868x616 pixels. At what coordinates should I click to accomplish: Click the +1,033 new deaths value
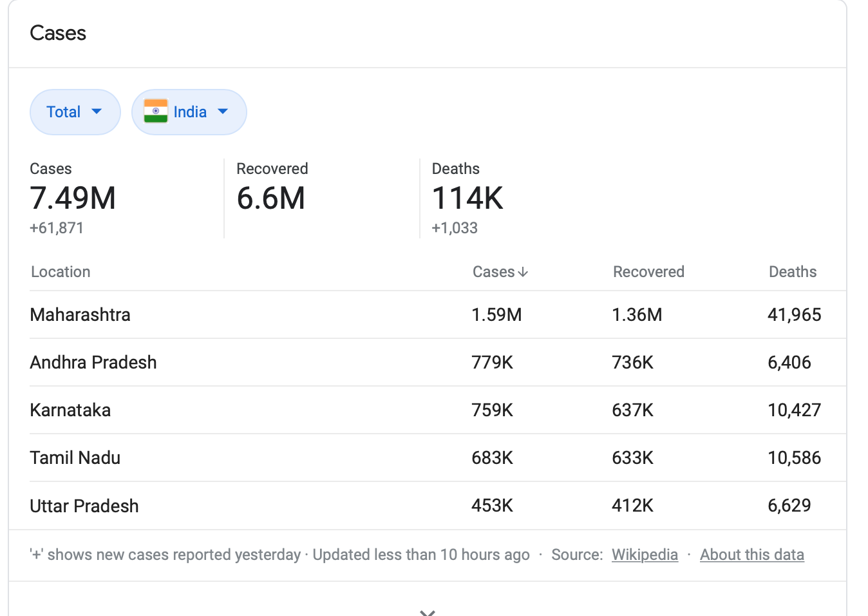(455, 228)
